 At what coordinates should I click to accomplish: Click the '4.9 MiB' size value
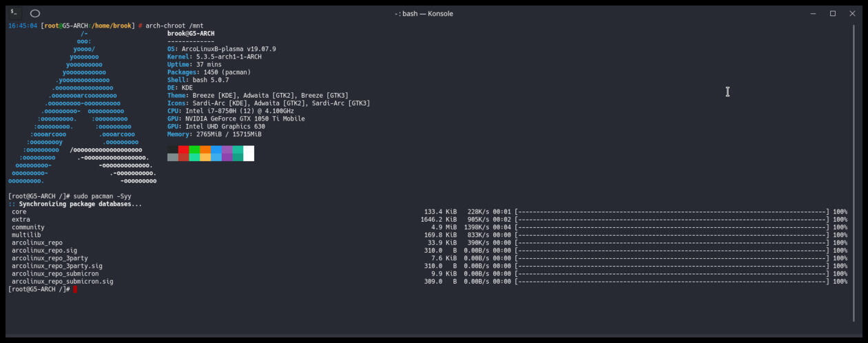coord(444,227)
